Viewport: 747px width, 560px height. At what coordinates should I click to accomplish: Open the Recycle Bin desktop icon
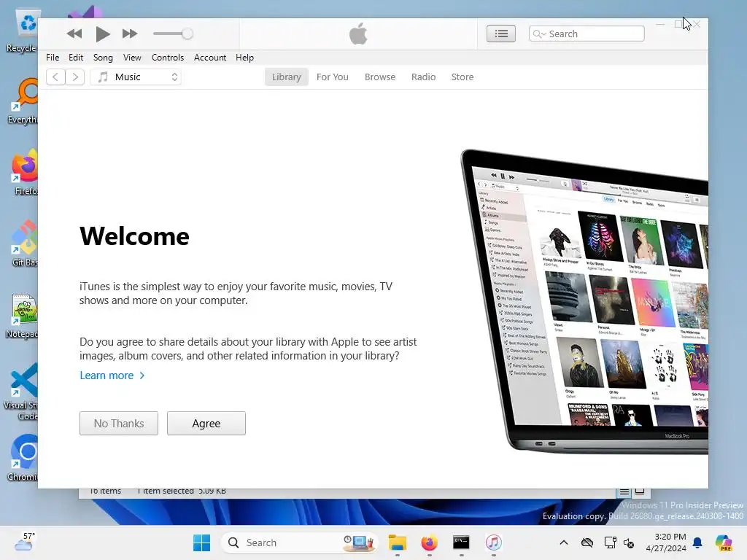click(24, 31)
